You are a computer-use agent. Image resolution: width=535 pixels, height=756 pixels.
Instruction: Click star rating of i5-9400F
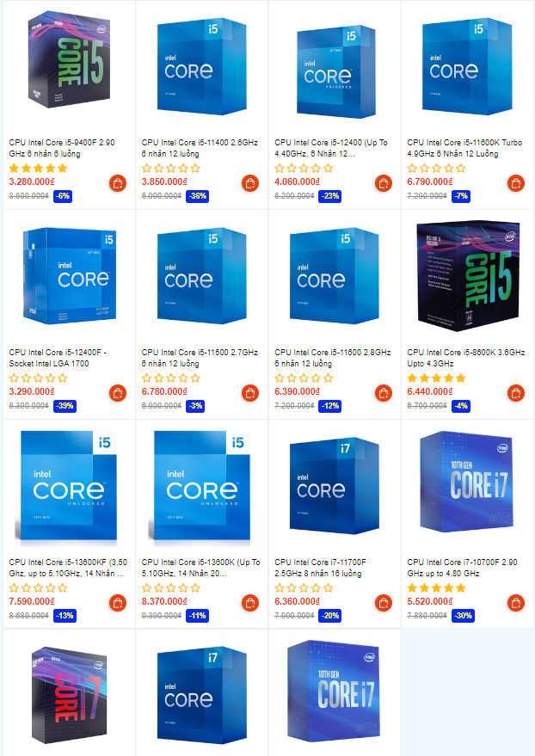coord(38,169)
